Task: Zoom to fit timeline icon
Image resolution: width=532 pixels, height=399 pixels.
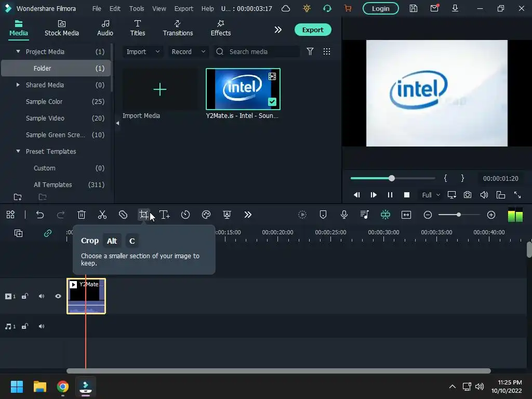Action: click(x=406, y=215)
